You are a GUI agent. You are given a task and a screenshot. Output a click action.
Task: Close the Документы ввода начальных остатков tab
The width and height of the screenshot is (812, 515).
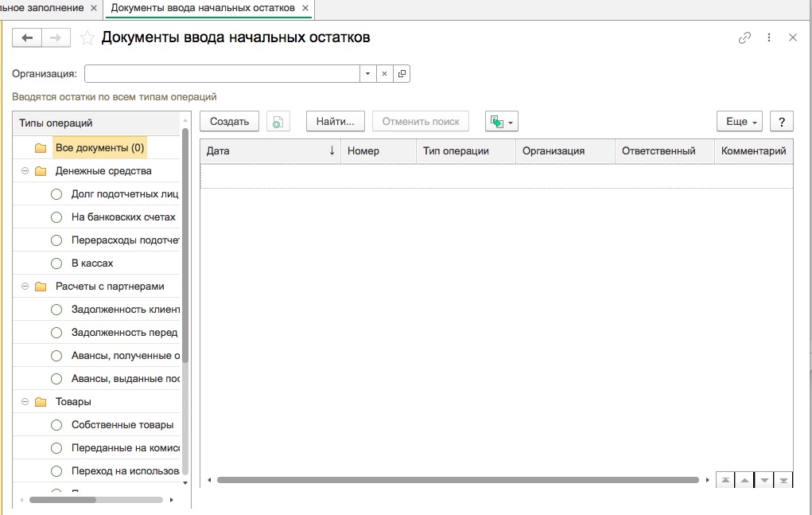tap(305, 8)
